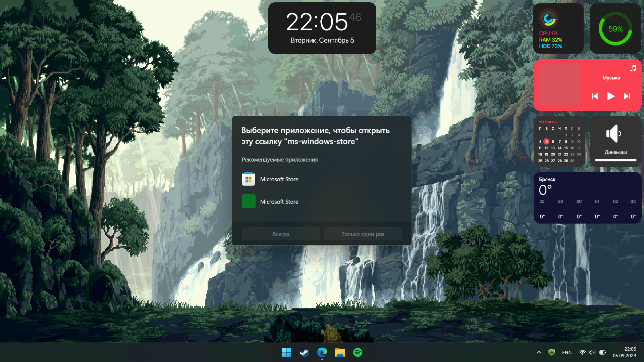Click the Всегда button
The width and height of the screenshot is (644, 362).
(x=281, y=234)
